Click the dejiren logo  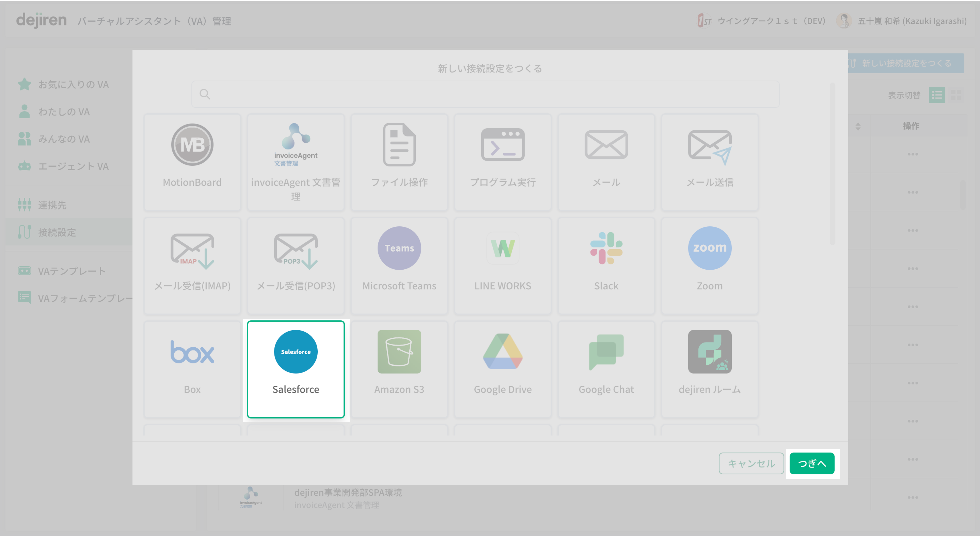41,20
